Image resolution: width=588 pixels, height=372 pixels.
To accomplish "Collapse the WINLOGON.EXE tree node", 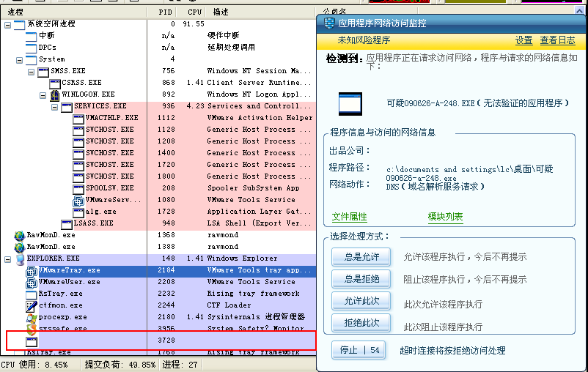I will [x=43, y=95].
